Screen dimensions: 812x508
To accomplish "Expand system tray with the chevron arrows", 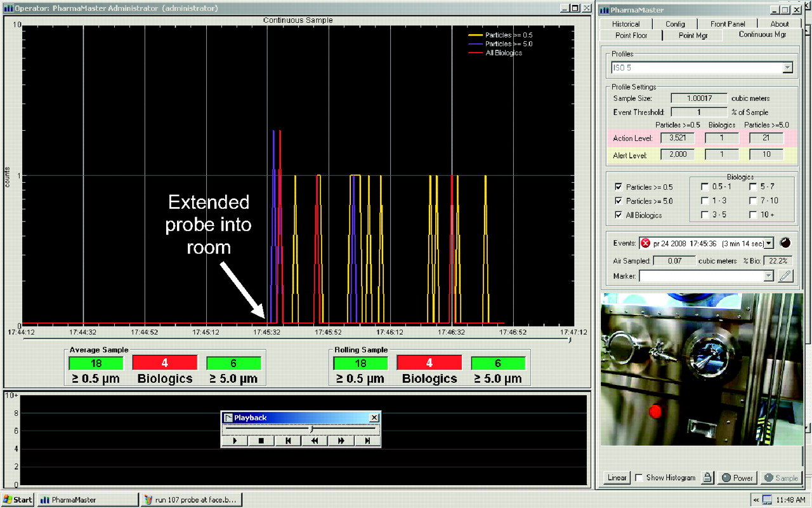I will [x=756, y=500].
